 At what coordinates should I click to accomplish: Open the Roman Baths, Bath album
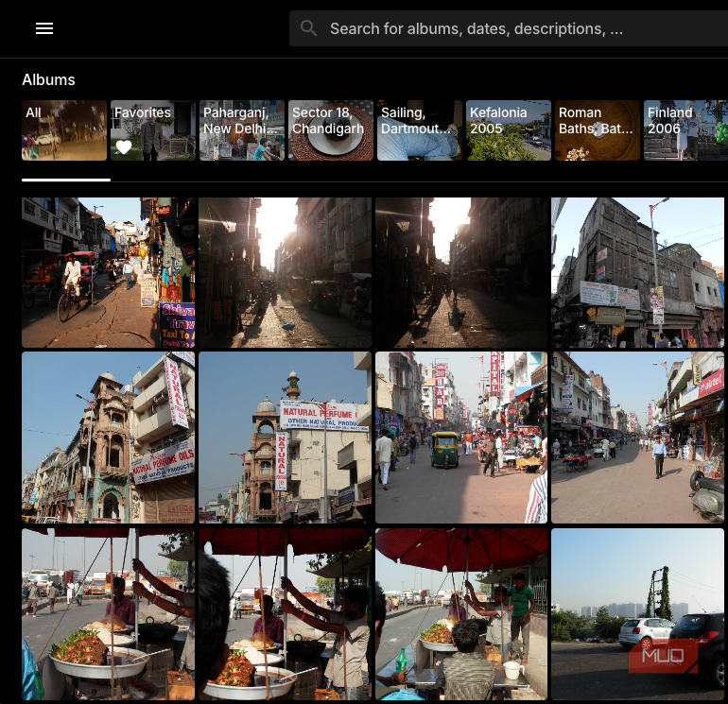point(598,130)
